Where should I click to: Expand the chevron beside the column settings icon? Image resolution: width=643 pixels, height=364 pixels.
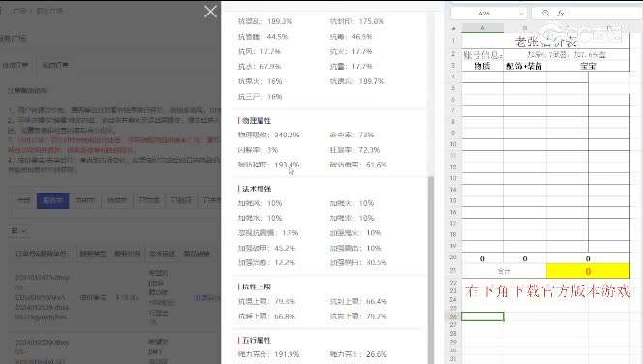coord(24,231)
